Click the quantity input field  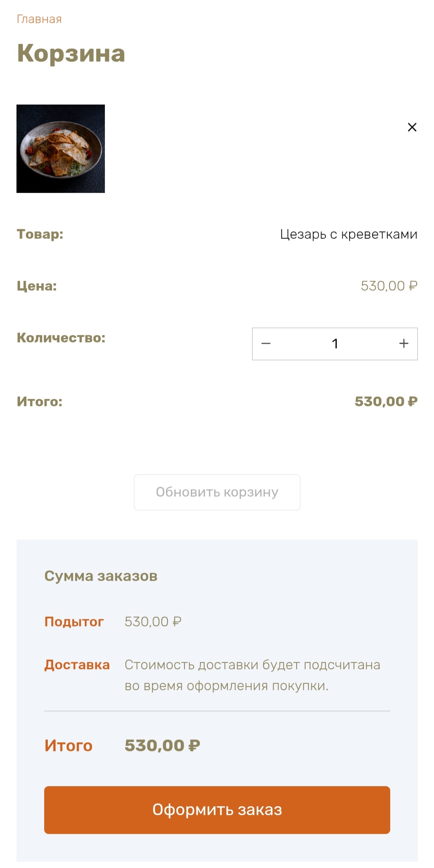[x=335, y=344]
